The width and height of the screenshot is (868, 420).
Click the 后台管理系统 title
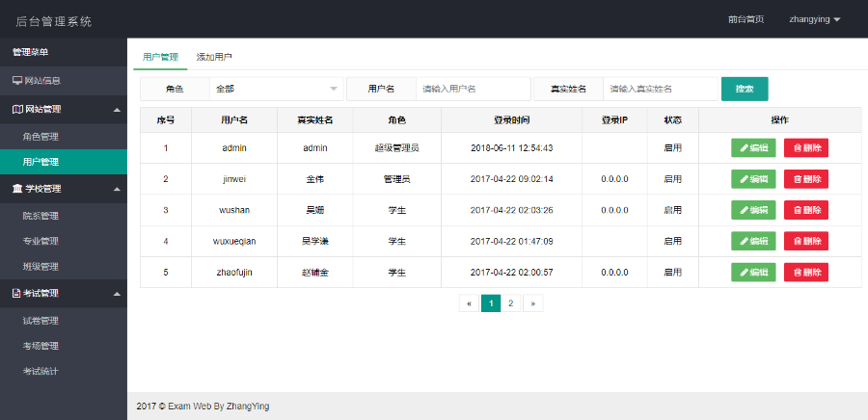click(x=54, y=21)
